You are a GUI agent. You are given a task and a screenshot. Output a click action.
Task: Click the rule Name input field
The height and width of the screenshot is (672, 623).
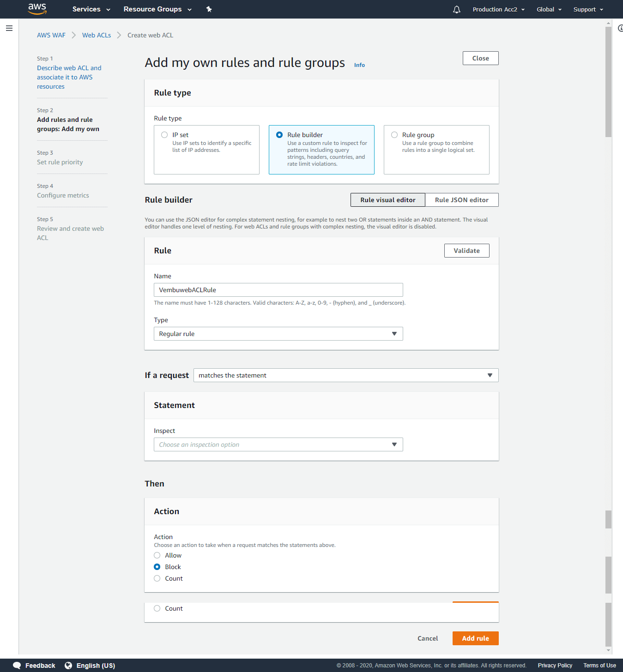[278, 290]
